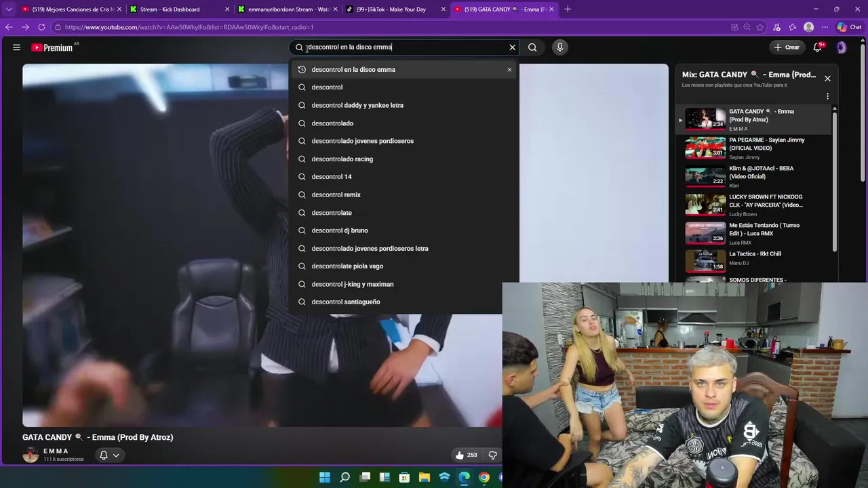The image size is (868, 488).
Task: Click the Crear button
Action: click(x=787, y=47)
